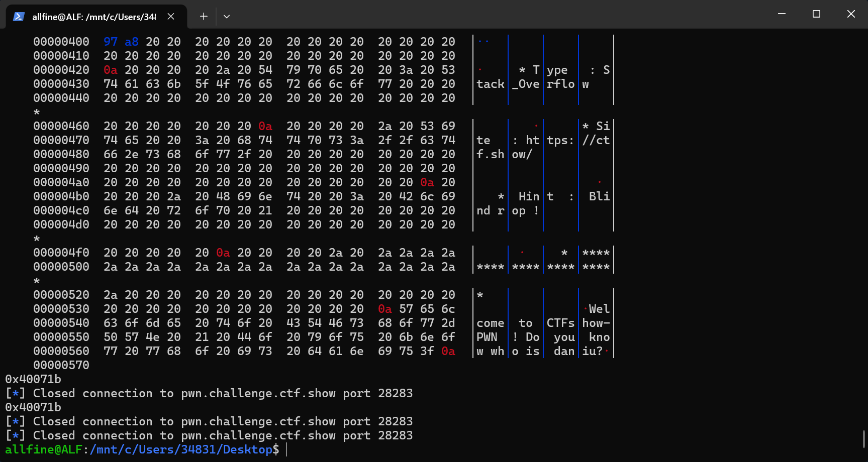Click the command input cursor after $
The image size is (868, 462).
click(287, 449)
